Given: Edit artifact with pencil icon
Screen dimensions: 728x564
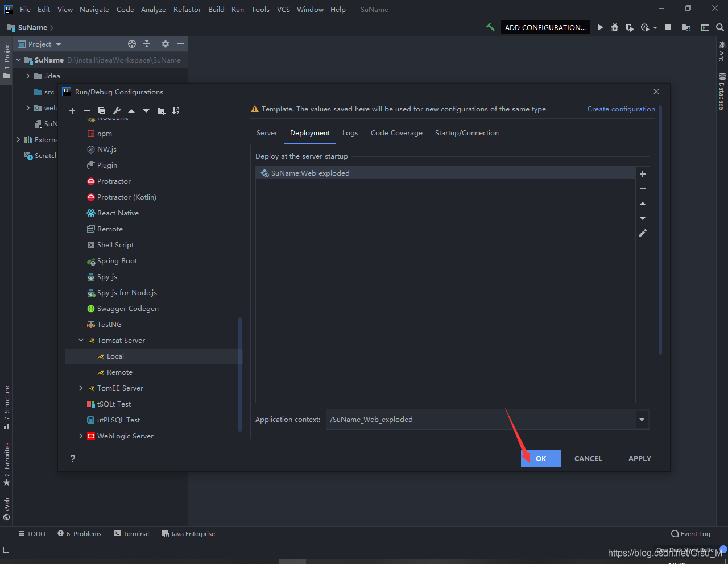Looking at the screenshot, I should click(x=643, y=233).
